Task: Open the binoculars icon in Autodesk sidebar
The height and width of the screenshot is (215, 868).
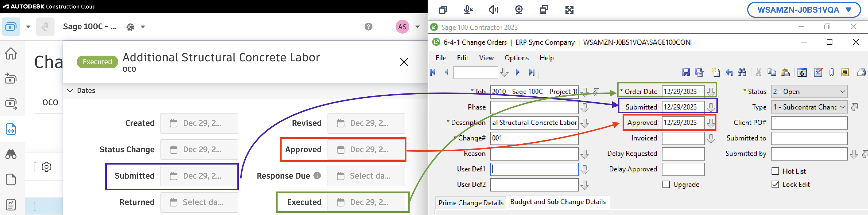Action: (11, 155)
